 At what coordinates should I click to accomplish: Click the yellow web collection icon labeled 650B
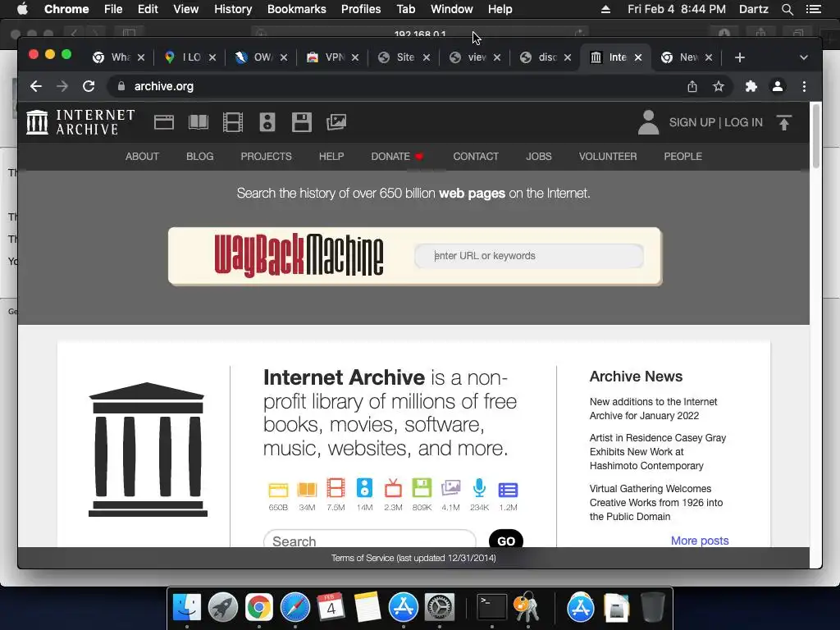click(278, 490)
